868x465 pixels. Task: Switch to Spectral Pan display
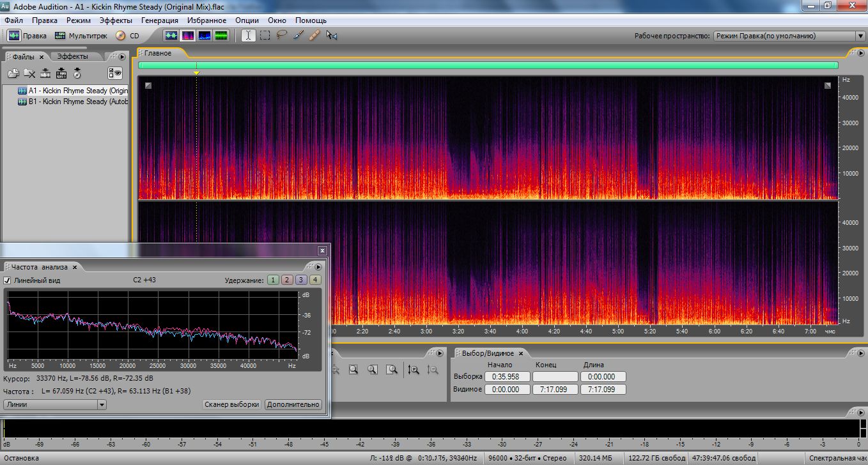click(205, 36)
